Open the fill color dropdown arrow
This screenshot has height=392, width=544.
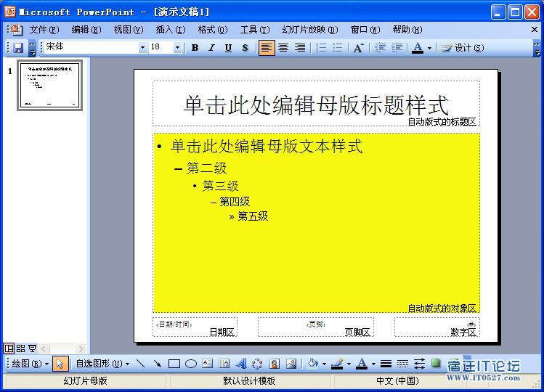tap(324, 364)
